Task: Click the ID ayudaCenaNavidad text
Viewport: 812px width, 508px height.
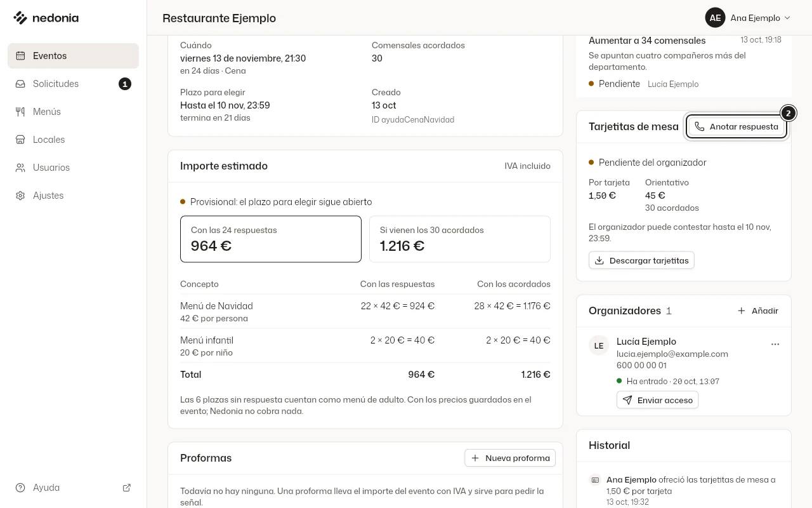Action: tap(413, 119)
